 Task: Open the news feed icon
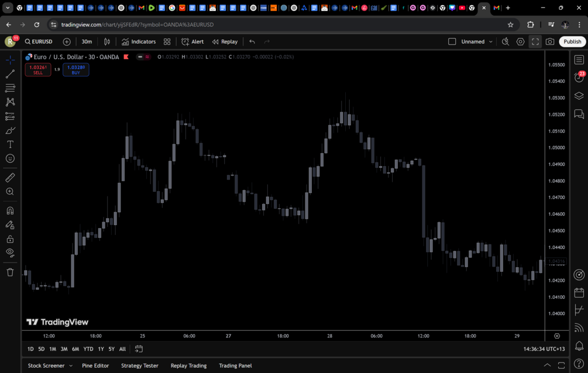[x=579, y=328]
